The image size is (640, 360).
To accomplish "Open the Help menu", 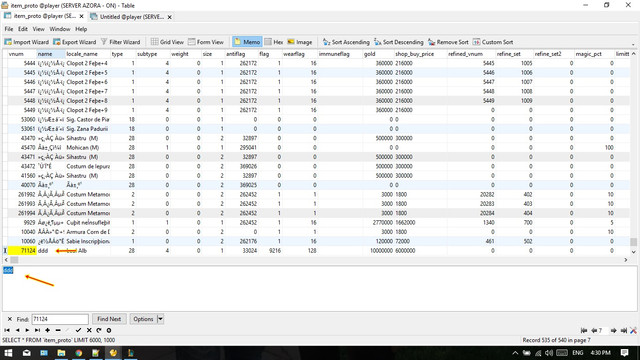I will [x=81, y=29].
